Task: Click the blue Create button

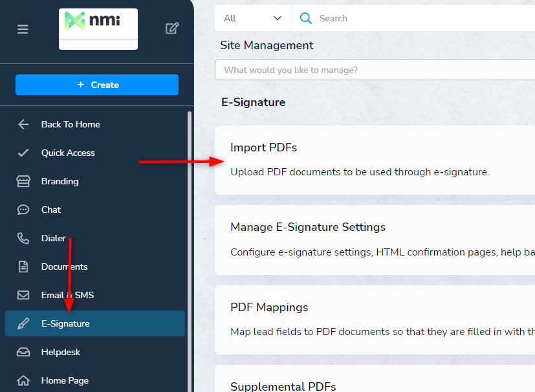Action: coord(97,85)
